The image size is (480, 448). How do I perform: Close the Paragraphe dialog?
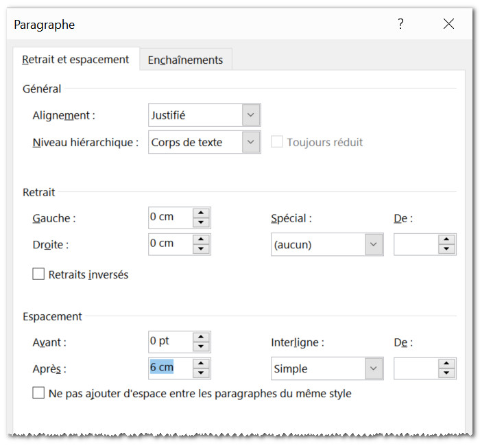pyautogui.click(x=448, y=25)
